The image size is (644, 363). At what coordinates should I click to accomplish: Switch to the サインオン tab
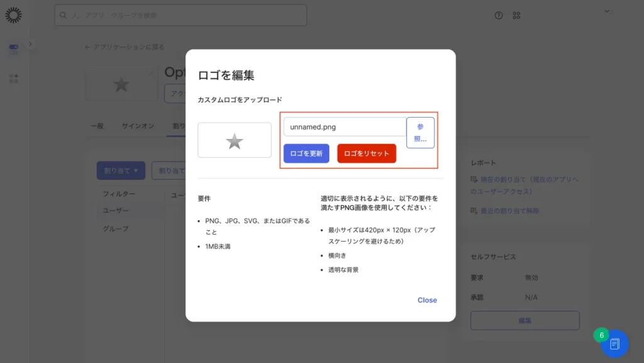[138, 126]
